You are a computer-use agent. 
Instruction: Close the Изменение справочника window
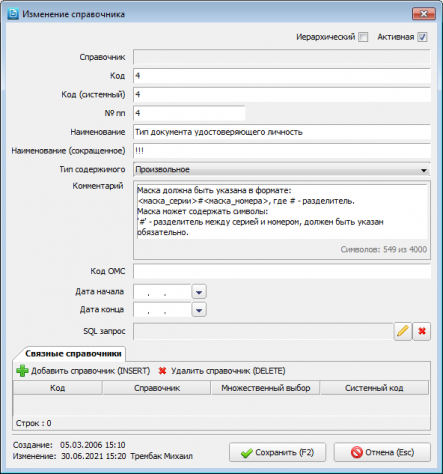pyautogui.click(x=424, y=14)
